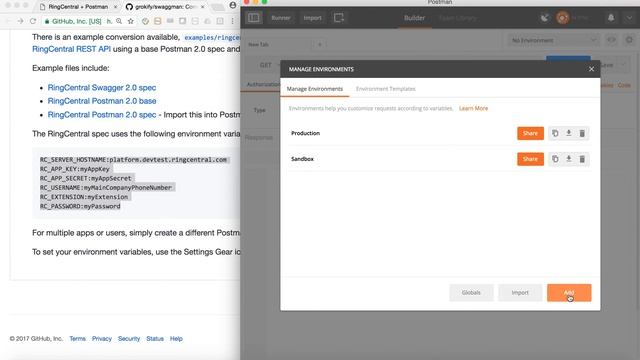The width and height of the screenshot is (640, 360).
Task: Click the RC_PASSWORD:myPassword line
Action: point(80,207)
